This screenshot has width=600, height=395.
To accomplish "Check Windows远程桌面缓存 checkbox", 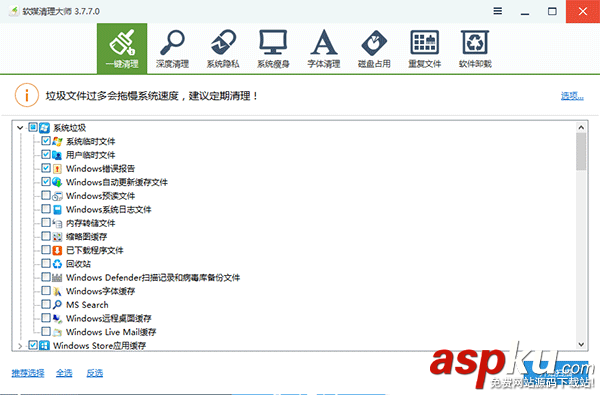I will [46, 318].
